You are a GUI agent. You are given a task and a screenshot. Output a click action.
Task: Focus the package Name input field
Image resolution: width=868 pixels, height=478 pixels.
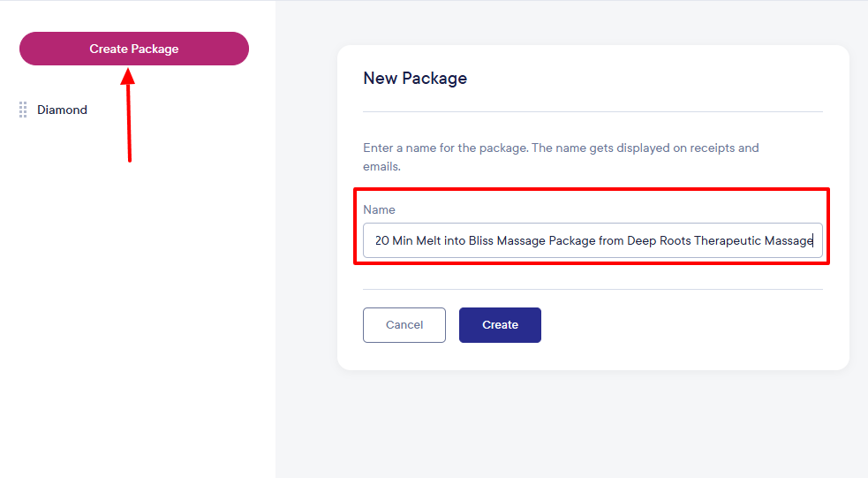click(x=592, y=240)
